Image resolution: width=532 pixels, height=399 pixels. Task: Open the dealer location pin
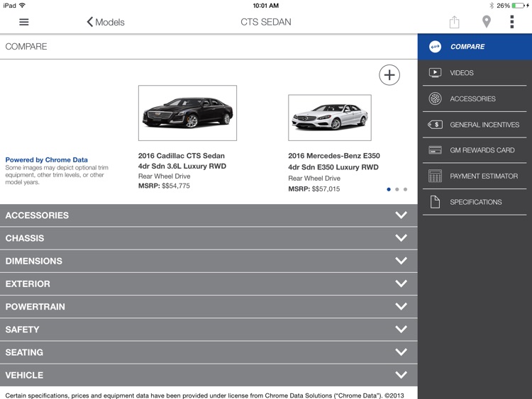pyautogui.click(x=487, y=22)
